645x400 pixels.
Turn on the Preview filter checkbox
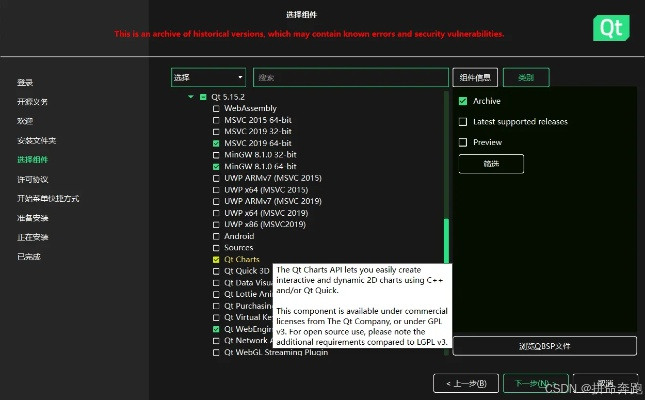(463, 142)
